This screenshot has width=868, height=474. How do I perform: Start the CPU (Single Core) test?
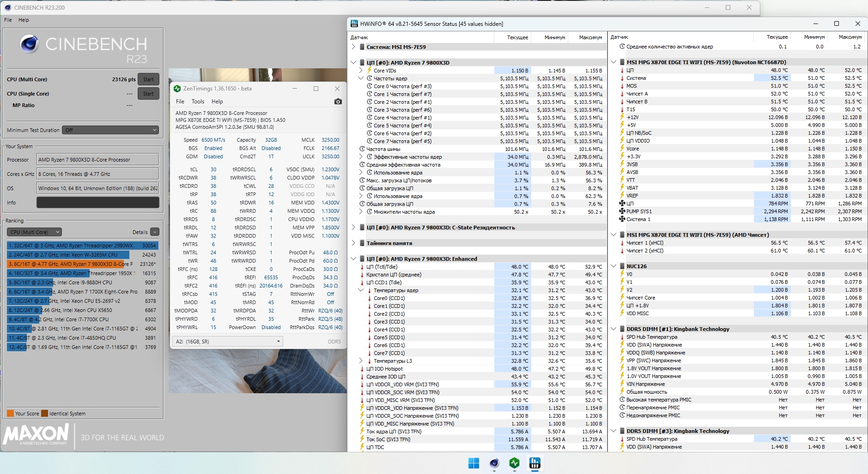tap(148, 94)
